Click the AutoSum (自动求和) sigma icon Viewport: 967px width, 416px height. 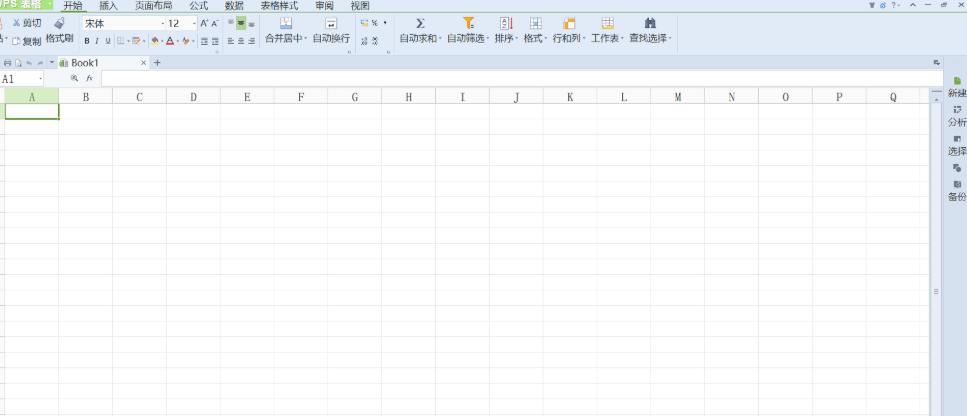tap(421, 23)
